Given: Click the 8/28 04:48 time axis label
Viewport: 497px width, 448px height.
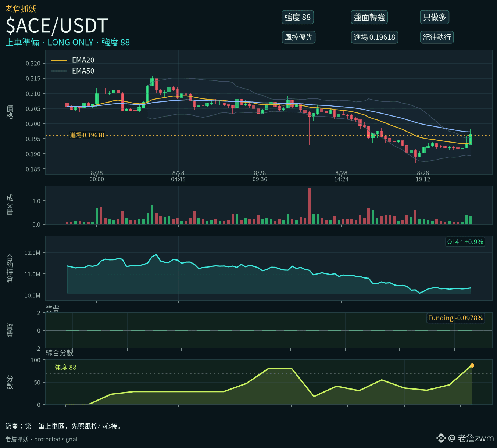Looking at the screenshot, I should click(x=178, y=176).
